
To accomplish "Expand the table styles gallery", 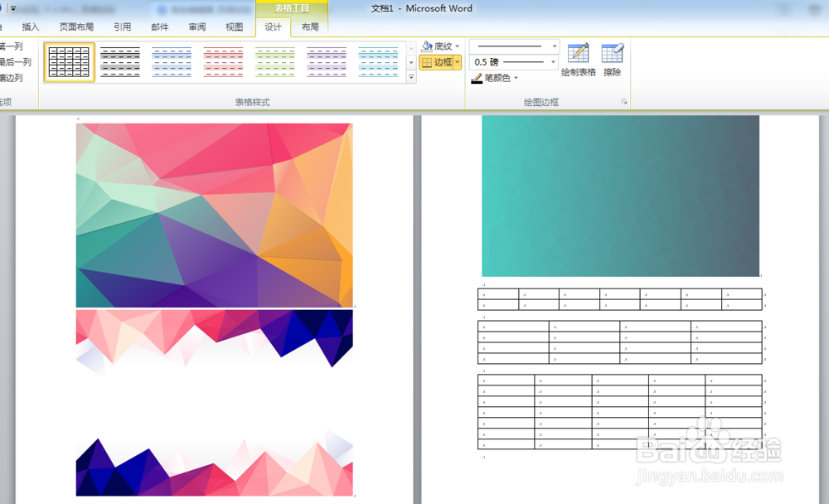I will (411, 77).
